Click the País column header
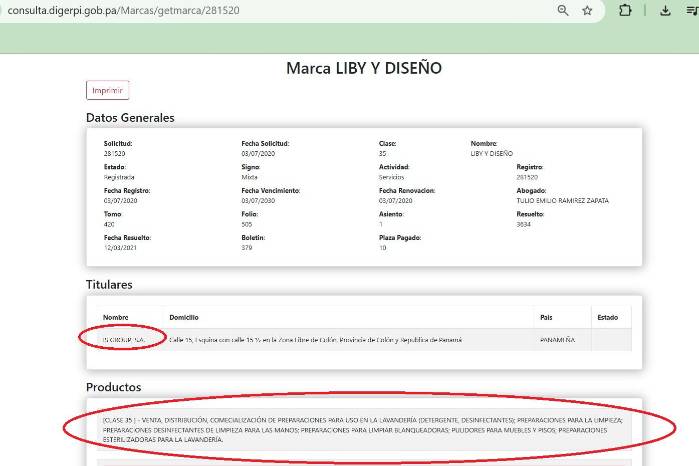Viewport: 699px width, 466px height. [546, 318]
